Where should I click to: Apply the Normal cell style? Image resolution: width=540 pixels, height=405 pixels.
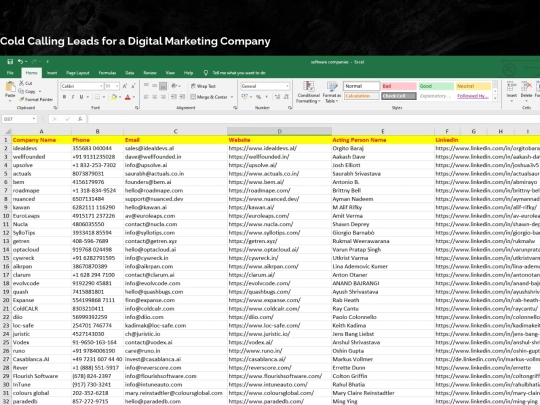pyautogui.click(x=362, y=86)
